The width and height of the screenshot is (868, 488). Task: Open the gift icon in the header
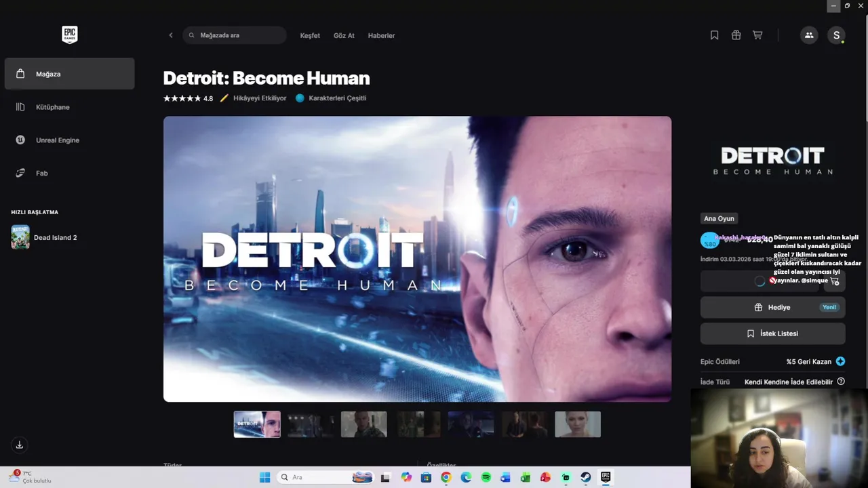tap(736, 35)
